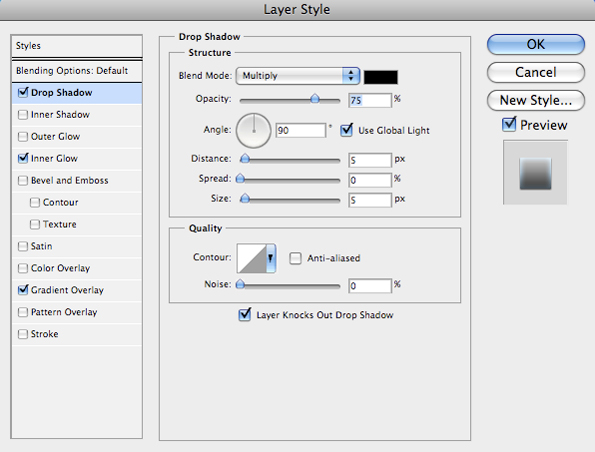Screen dimensions: 595x452
Task: Open the black shadow color swatch
Action: coord(381,77)
